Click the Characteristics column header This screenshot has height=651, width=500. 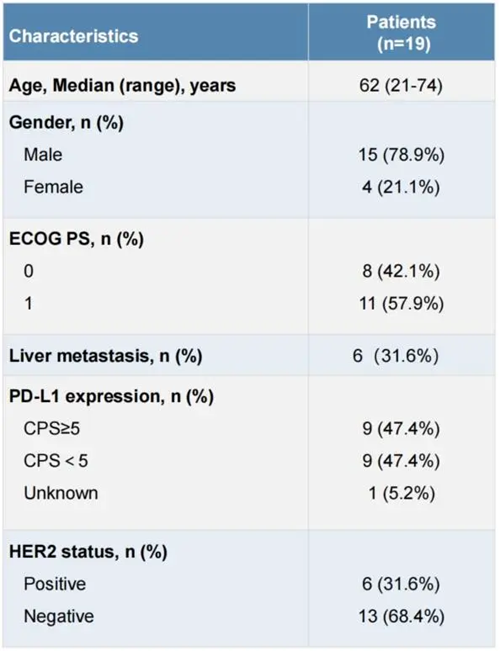[x=74, y=36]
